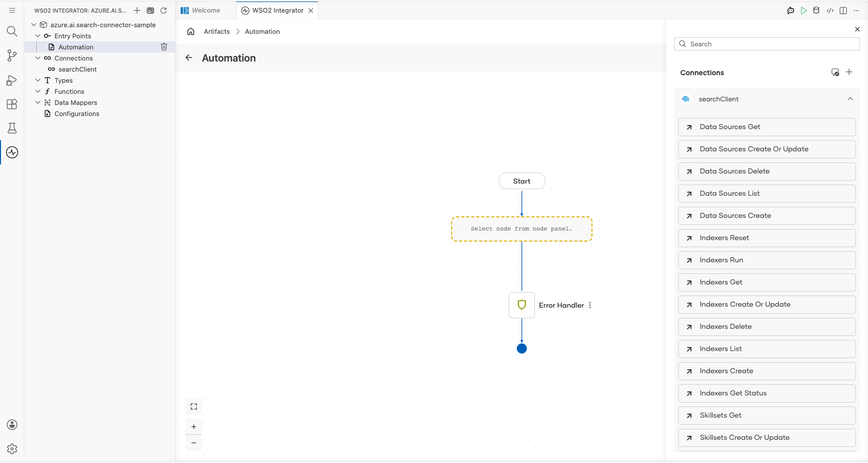
Task: Open Run and Debug view icon
Action: (x=12, y=80)
